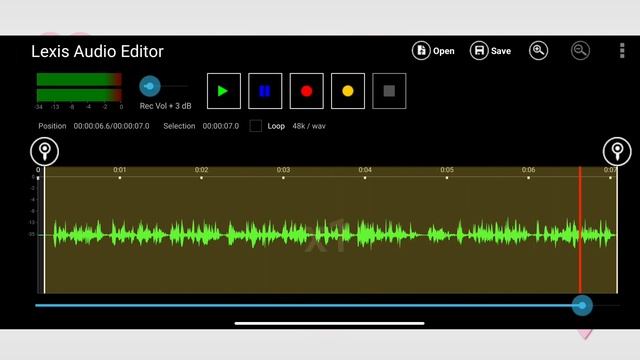Viewport: 640px width, 360px height.
Task: Click the Lexis Audio Editor title
Action: click(x=97, y=51)
